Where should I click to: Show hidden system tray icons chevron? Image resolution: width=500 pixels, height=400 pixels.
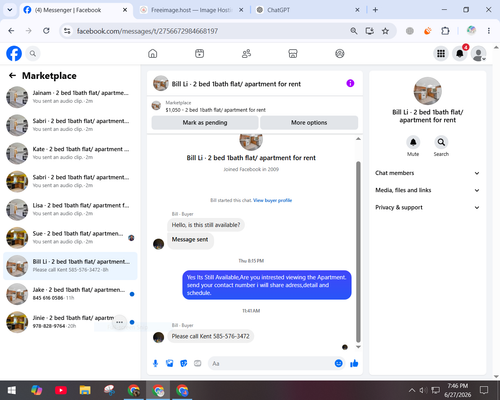click(x=412, y=390)
